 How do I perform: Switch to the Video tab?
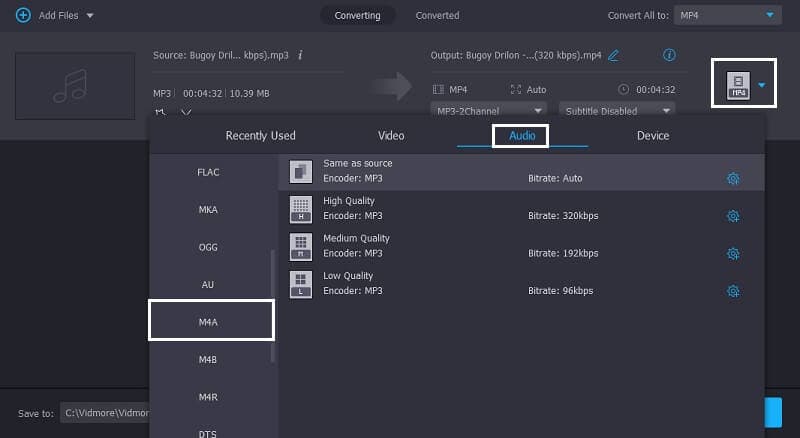[x=391, y=135]
